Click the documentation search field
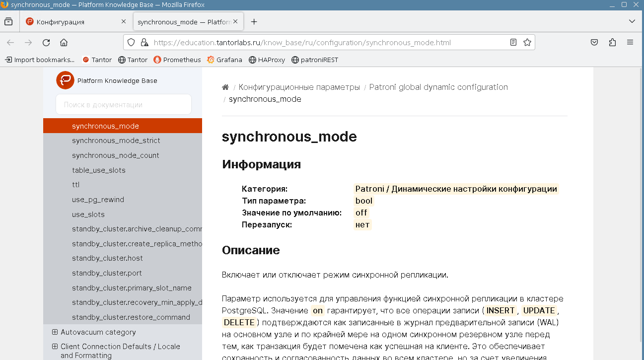 point(123,105)
